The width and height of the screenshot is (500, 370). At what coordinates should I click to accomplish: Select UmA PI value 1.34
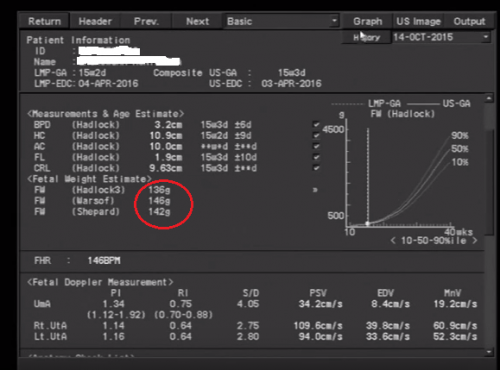pyautogui.click(x=113, y=304)
